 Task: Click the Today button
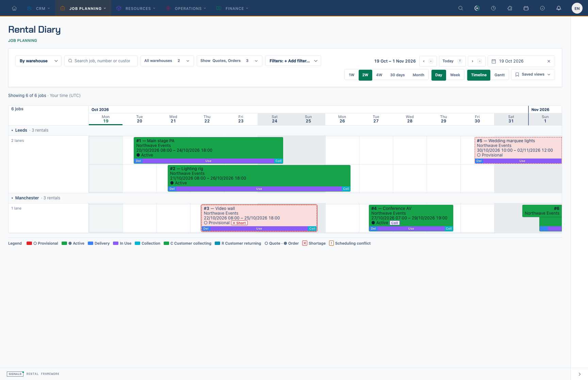(x=452, y=61)
